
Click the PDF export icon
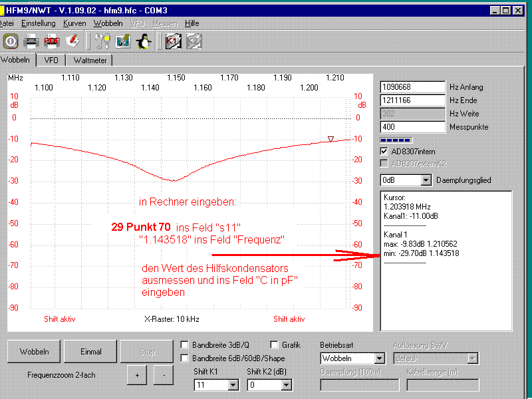52,41
